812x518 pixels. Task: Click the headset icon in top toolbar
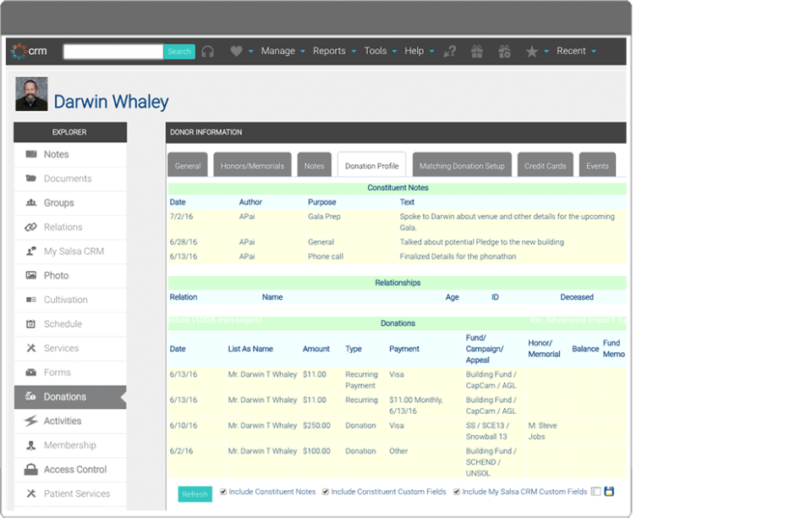(208, 52)
